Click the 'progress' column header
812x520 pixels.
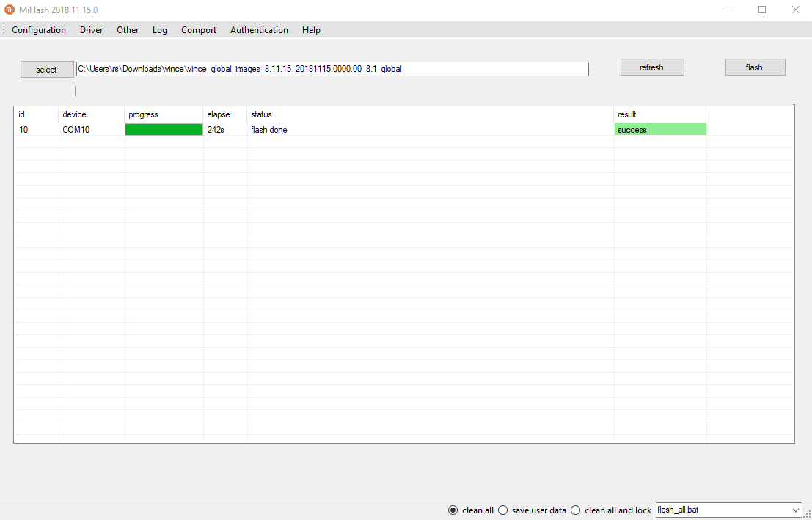click(164, 114)
